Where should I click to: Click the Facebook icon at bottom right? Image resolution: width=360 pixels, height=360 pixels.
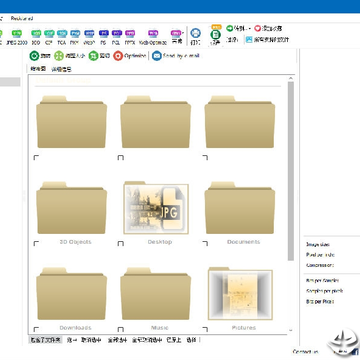point(356,351)
